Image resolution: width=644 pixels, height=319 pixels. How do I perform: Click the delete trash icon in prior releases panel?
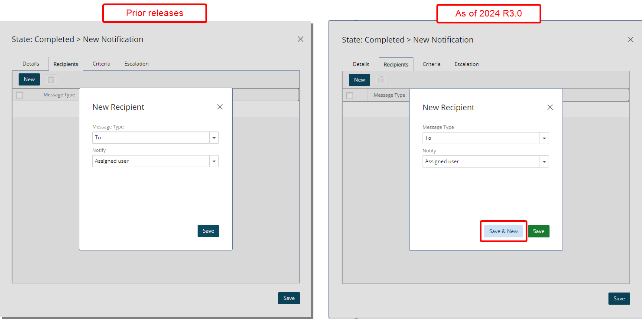click(51, 79)
